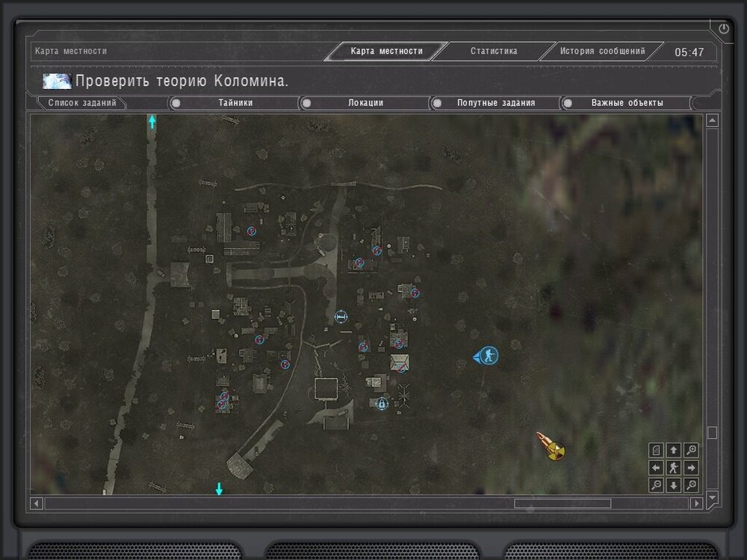
Task: Toggle the Тайники map filter
Action: [235, 103]
